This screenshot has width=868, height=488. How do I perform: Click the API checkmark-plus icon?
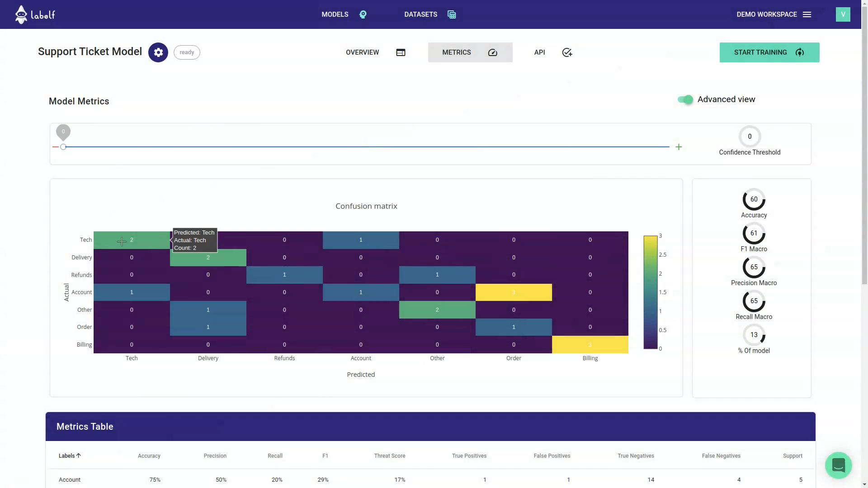pyautogui.click(x=567, y=52)
